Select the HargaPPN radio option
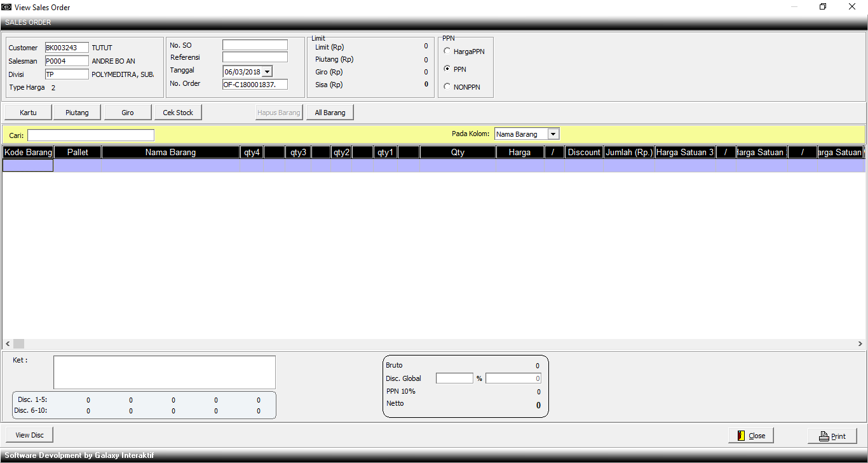This screenshot has width=868, height=463. pyautogui.click(x=447, y=52)
